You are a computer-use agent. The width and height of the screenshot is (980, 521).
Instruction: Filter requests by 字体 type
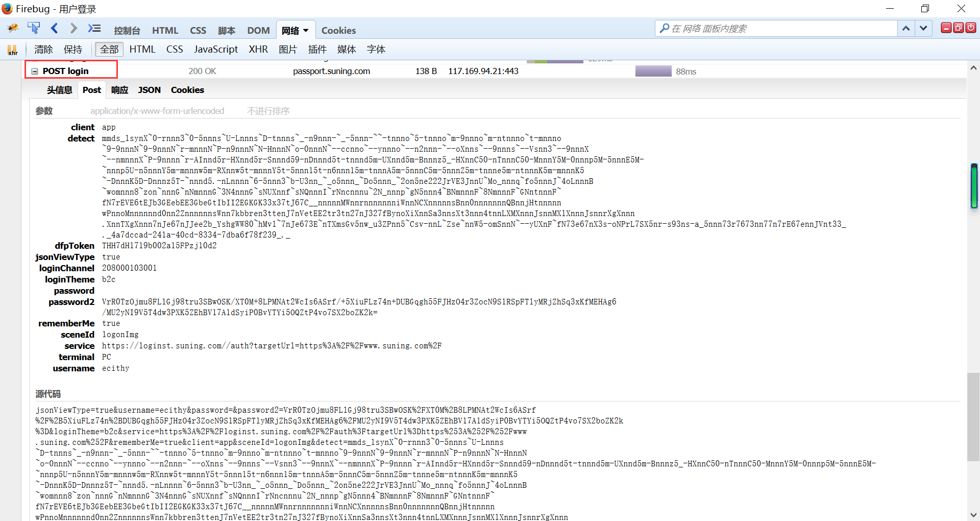pos(376,50)
